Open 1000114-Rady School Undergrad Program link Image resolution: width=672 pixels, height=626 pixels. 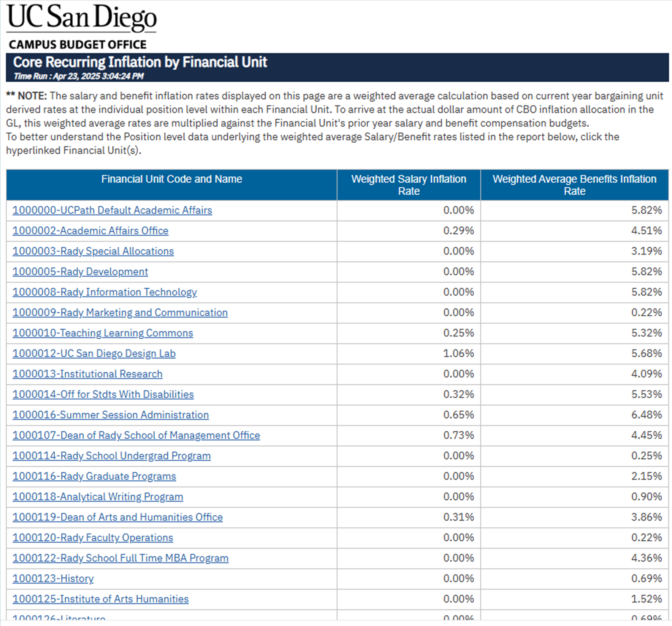112,456
